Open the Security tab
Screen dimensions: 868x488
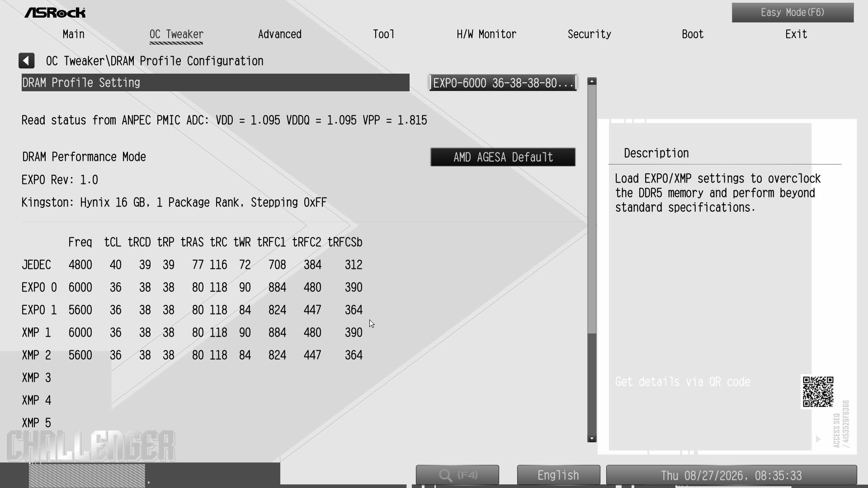(x=590, y=34)
